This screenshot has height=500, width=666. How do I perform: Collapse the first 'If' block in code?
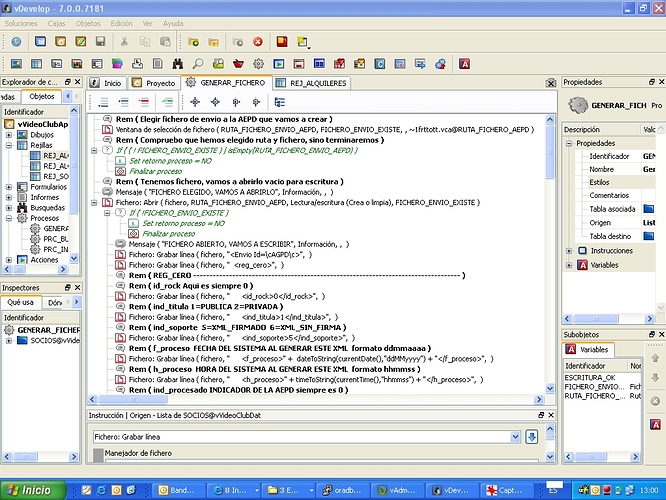[x=94, y=150]
